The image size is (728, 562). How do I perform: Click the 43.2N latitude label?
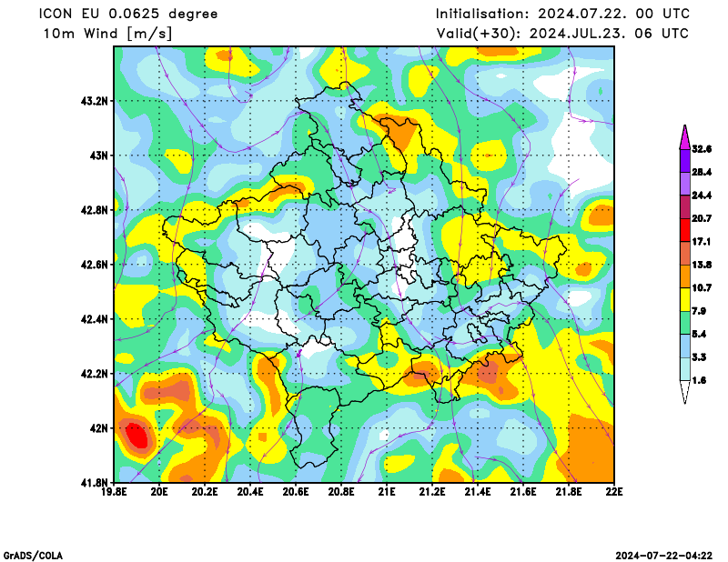pos(95,101)
